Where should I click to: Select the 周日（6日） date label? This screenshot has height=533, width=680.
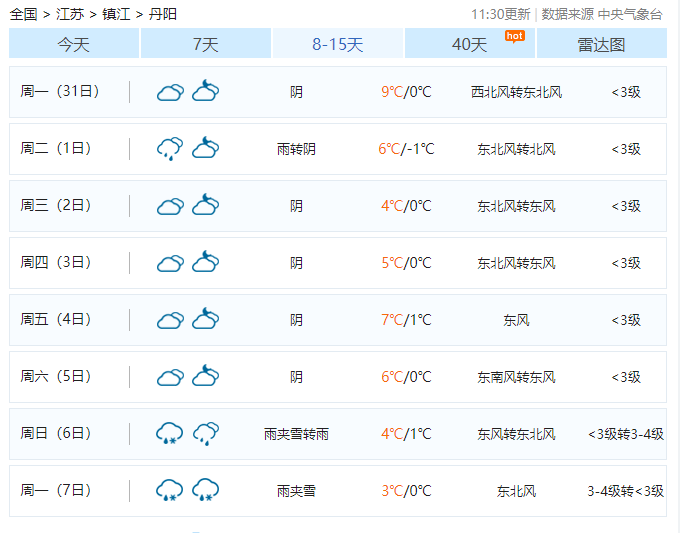point(56,433)
